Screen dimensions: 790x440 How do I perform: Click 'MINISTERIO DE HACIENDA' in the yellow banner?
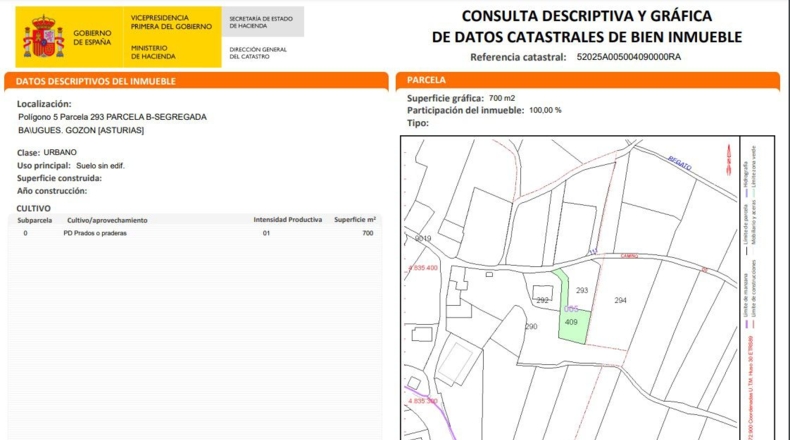pos(153,52)
